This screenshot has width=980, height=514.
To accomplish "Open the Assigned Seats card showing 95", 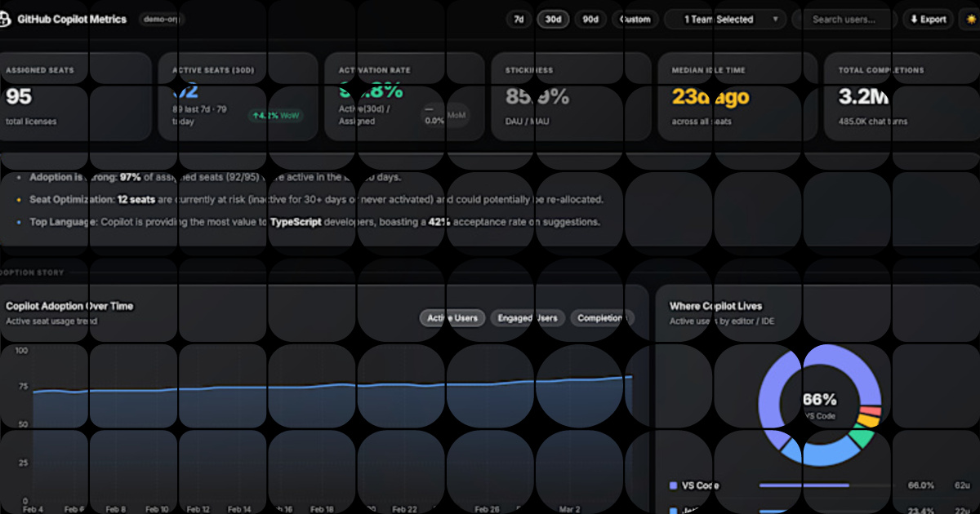I will click(x=73, y=97).
